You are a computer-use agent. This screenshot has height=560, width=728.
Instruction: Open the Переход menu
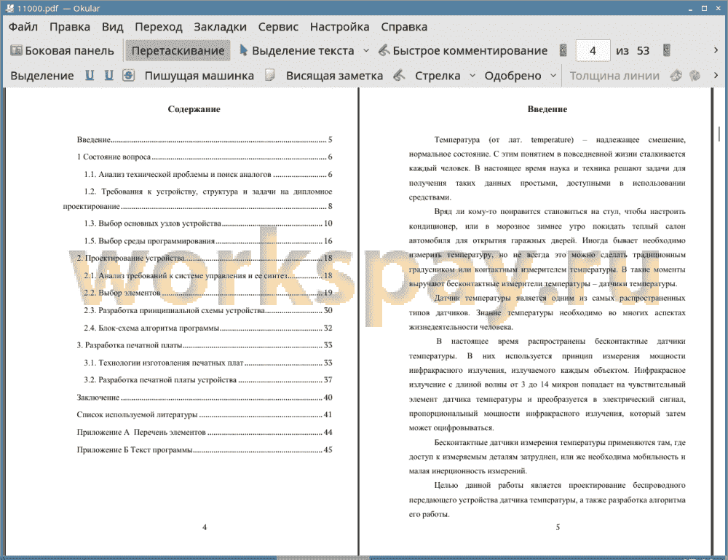pyautogui.click(x=158, y=27)
